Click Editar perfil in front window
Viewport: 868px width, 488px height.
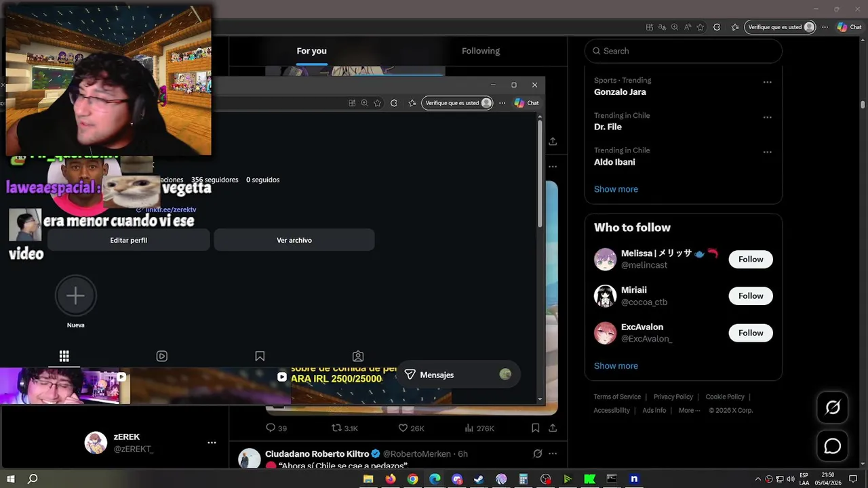click(x=128, y=240)
